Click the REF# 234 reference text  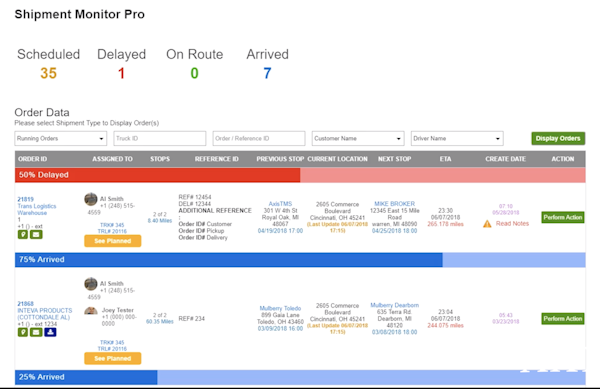point(192,319)
